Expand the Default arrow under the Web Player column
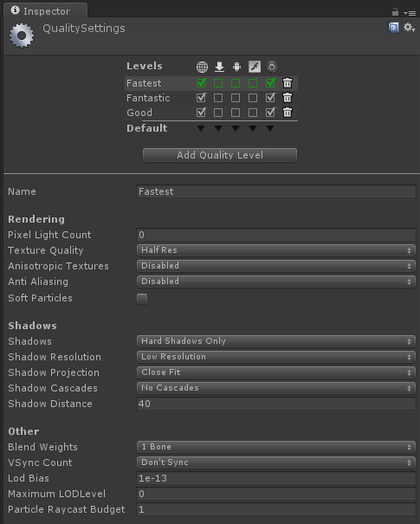The width and height of the screenshot is (420, 524). tap(201, 128)
